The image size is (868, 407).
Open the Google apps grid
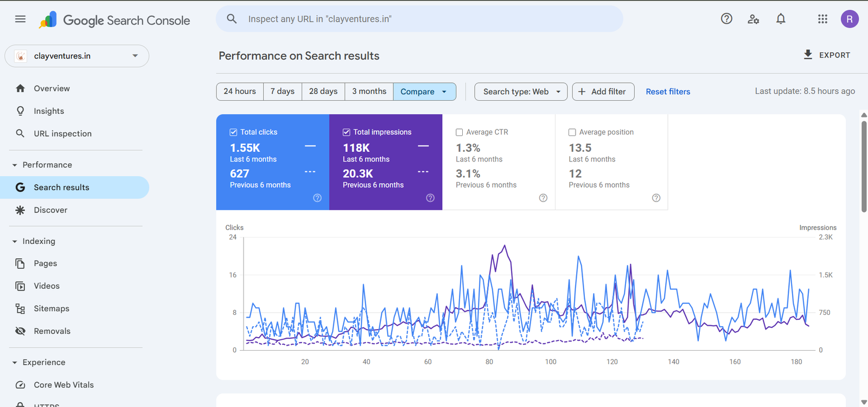click(x=822, y=19)
